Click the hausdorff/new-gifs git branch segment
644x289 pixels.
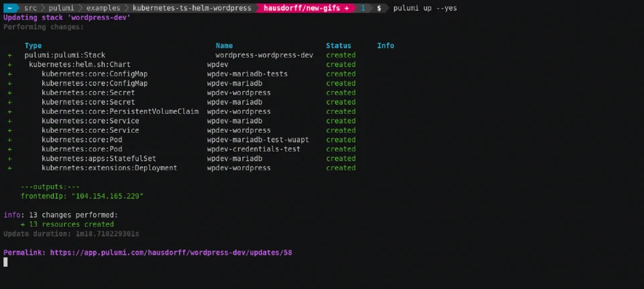(306, 8)
